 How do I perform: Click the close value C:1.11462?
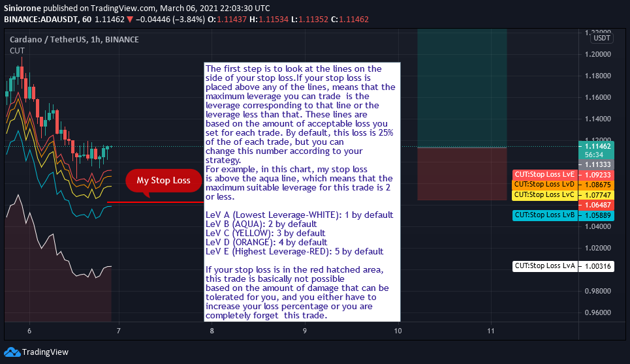click(x=349, y=20)
